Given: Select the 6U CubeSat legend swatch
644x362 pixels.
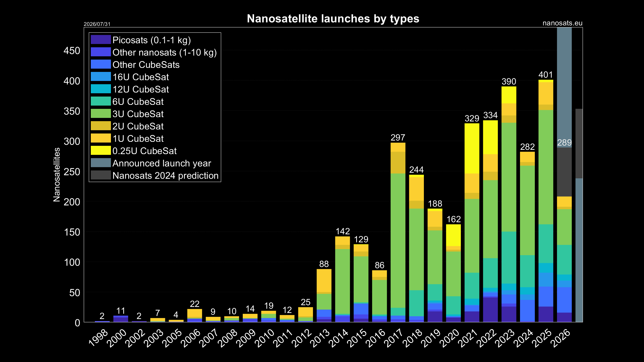Looking at the screenshot, I should pyautogui.click(x=101, y=101).
